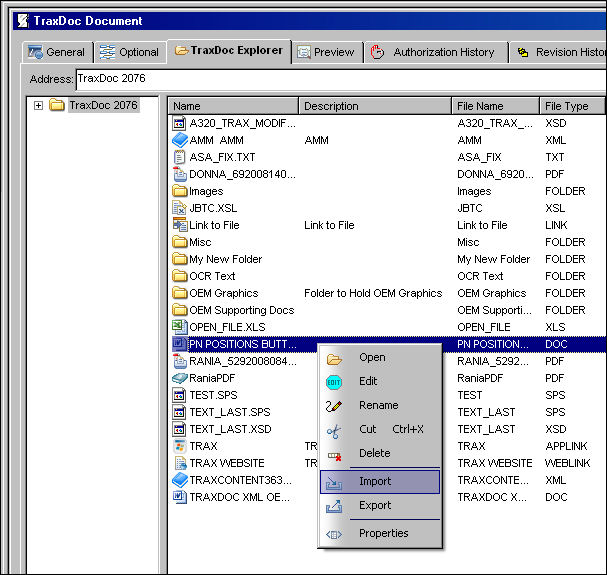Click the ASA_FIX.TXT text file icon
The width and height of the screenshot is (607, 575).
coord(179,157)
